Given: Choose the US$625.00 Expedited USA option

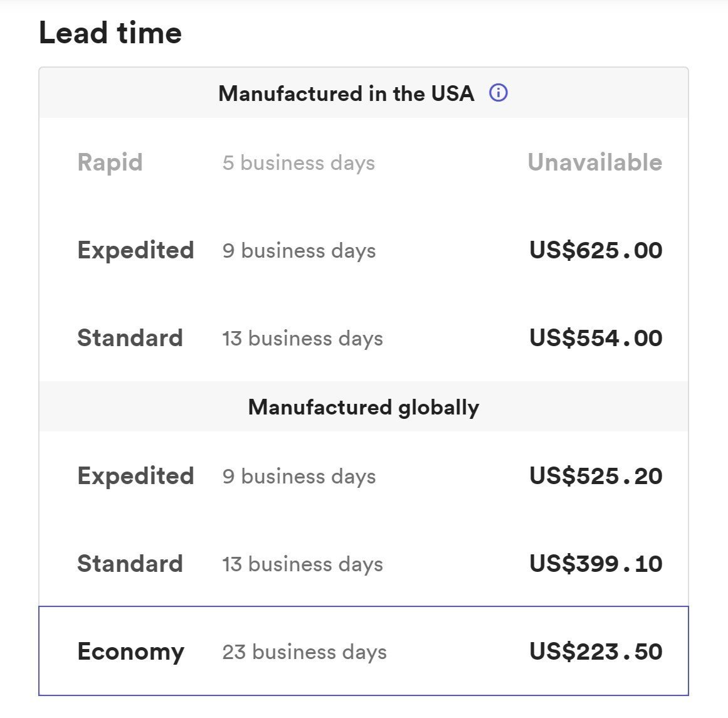Looking at the screenshot, I should click(364, 250).
